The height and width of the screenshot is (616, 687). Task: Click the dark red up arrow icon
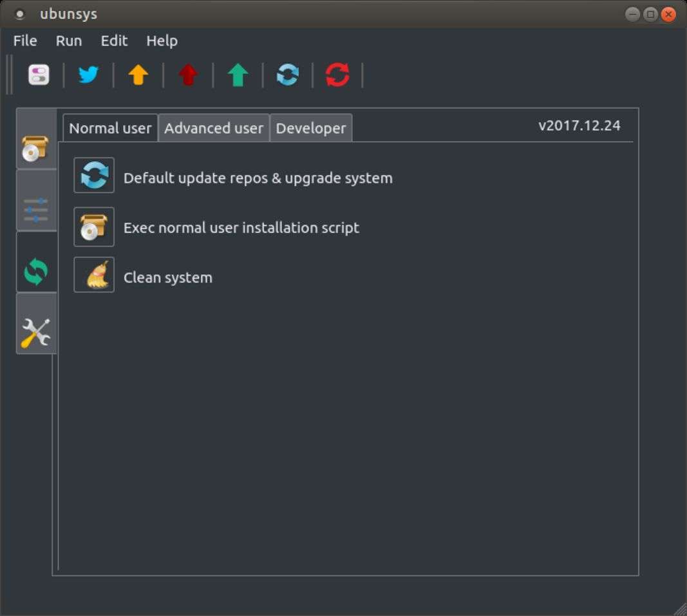coord(188,75)
